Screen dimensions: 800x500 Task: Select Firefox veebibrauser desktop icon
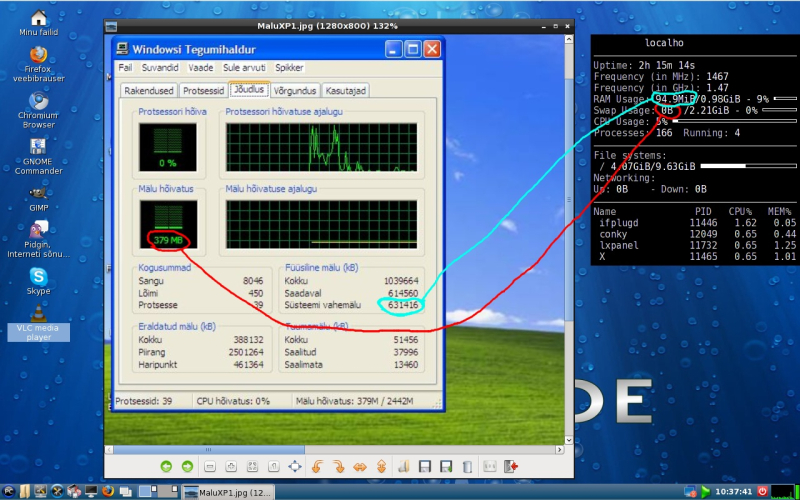pyautogui.click(x=39, y=64)
